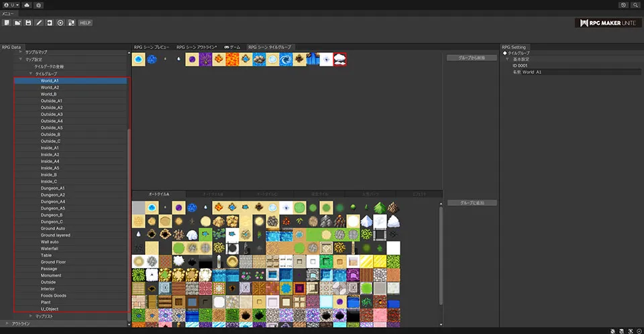Viewport: 644px width, 334px height.
Task: Click the HELP button
Action: (85, 23)
